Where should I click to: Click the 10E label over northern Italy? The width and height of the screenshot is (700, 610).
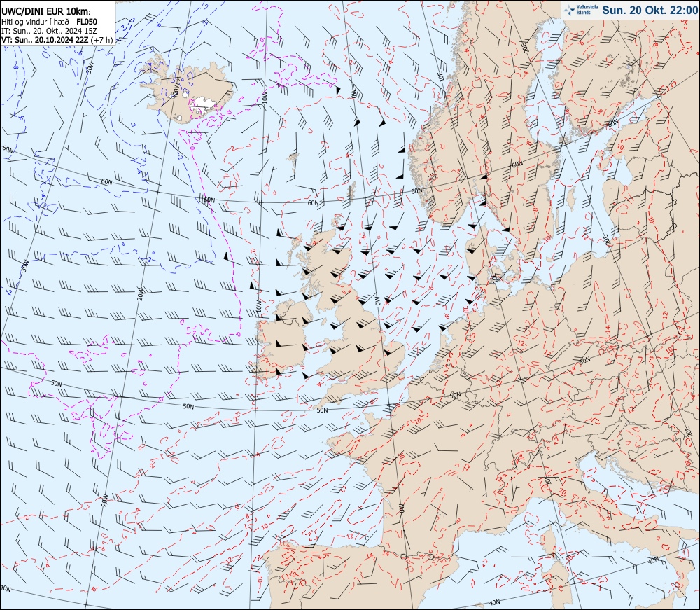point(549,480)
